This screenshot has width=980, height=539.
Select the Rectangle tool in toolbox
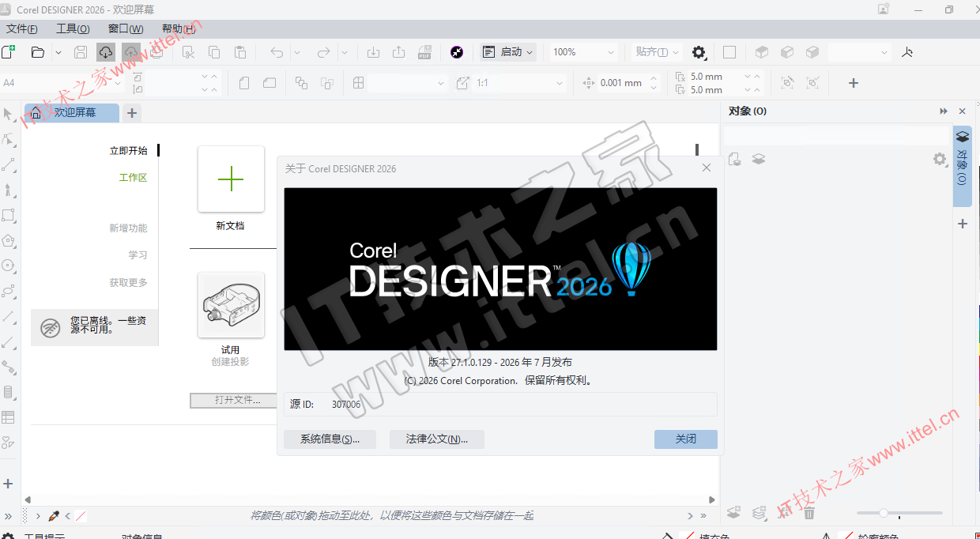(9, 215)
